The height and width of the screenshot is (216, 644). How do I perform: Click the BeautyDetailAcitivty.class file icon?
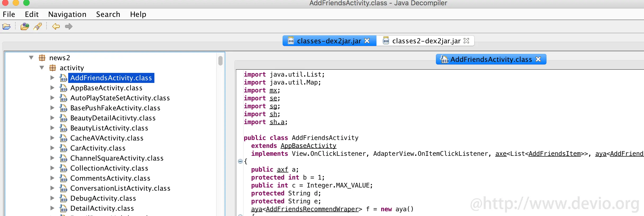pyautogui.click(x=63, y=118)
